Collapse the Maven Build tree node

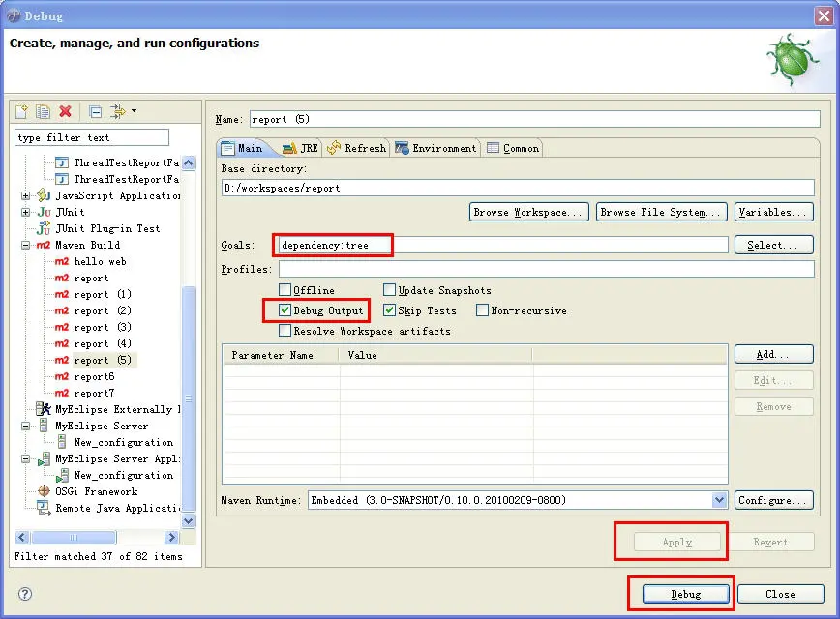pyautogui.click(x=25, y=246)
